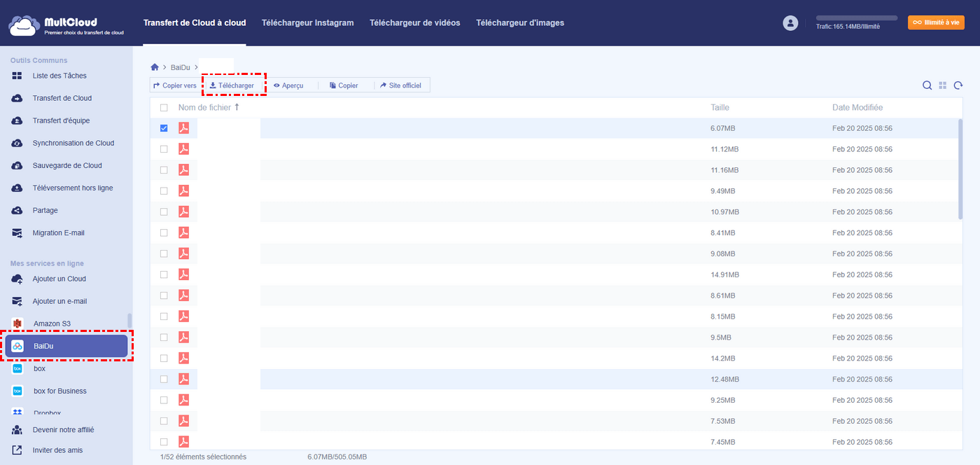Sort by Taille column header
980x465 pixels.
click(x=720, y=108)
